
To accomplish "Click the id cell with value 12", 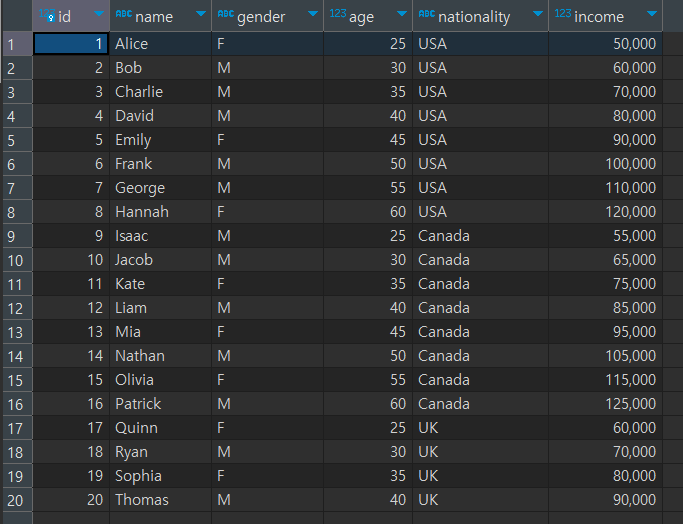I will [x=71, y=308].
